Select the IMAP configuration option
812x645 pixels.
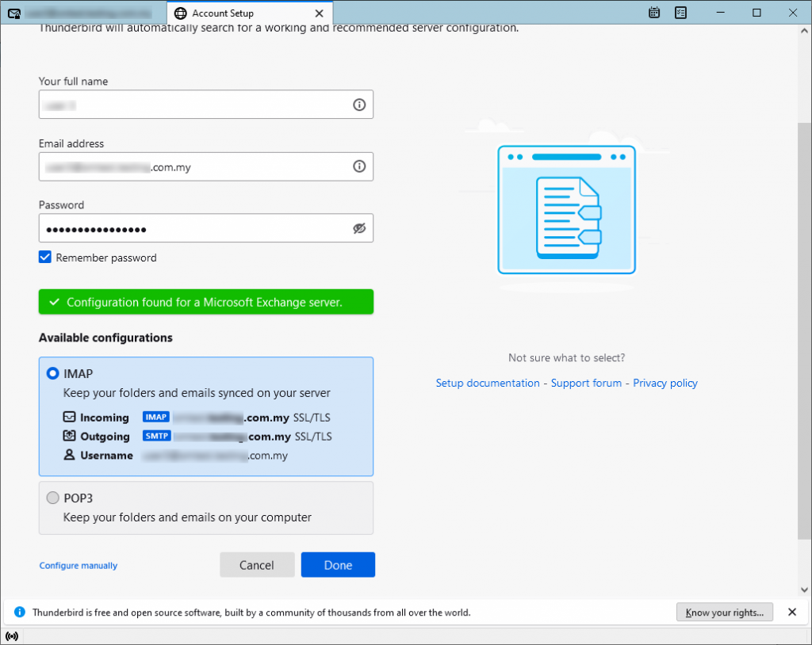coord(53,373)
